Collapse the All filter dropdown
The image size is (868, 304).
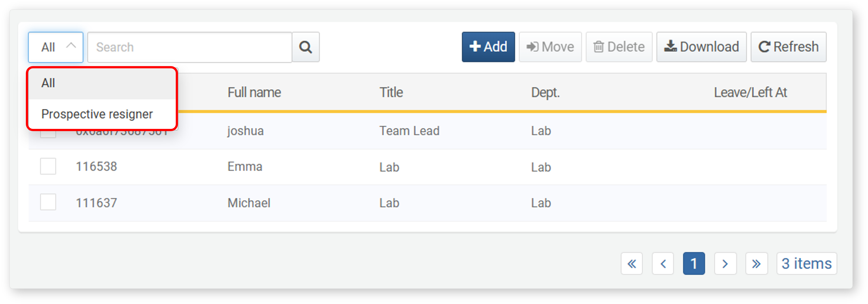click(x=55, y=47)
